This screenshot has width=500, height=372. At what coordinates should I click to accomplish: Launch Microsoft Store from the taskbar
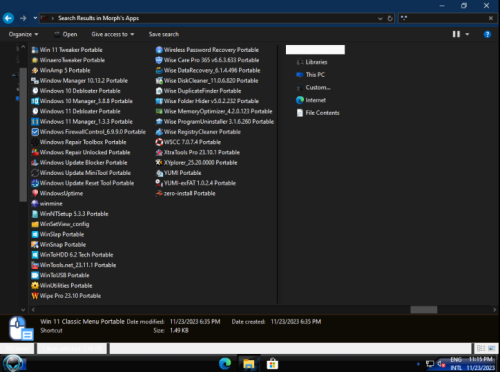pyautogui.click(x=272, y=364)
